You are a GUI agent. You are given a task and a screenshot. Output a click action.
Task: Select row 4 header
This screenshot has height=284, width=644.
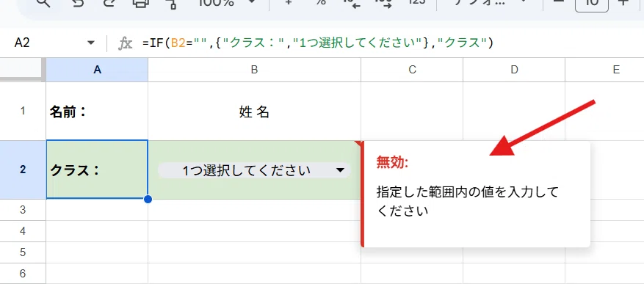click(23, 231)
